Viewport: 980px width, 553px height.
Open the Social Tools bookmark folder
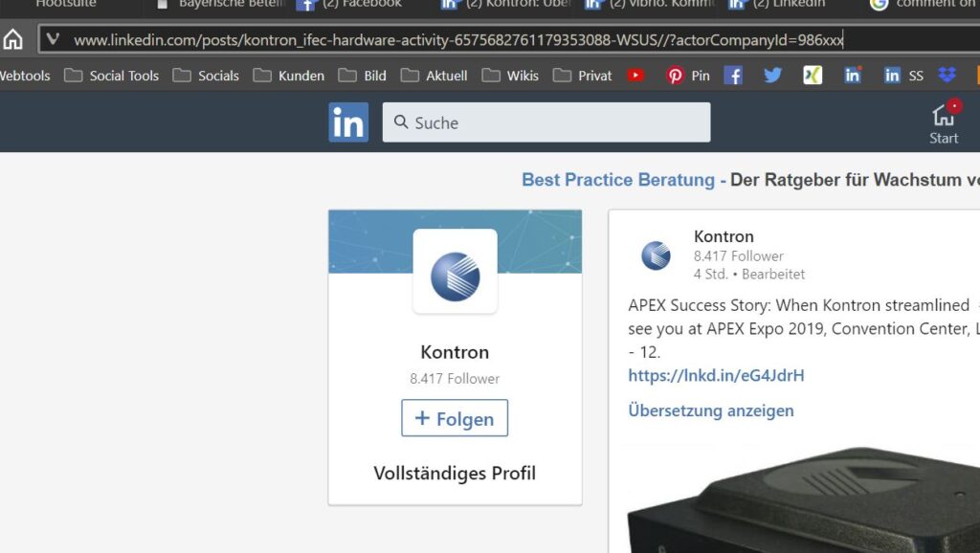(112, 75)
